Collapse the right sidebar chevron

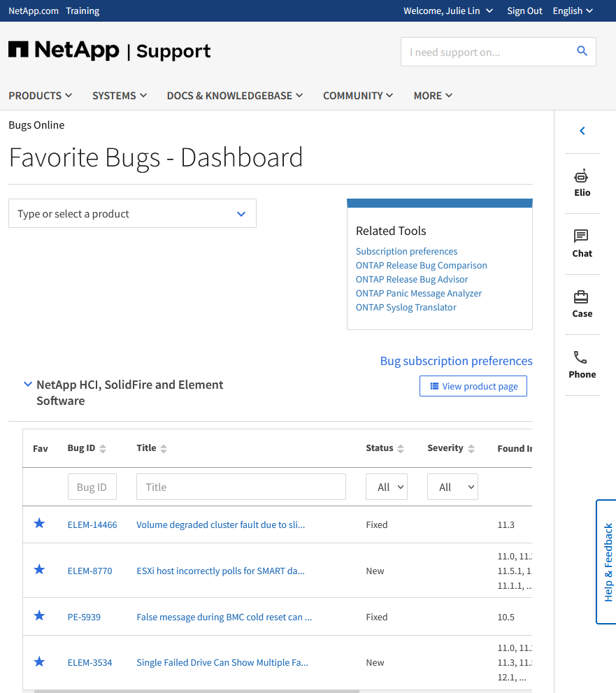click(582, 131)
